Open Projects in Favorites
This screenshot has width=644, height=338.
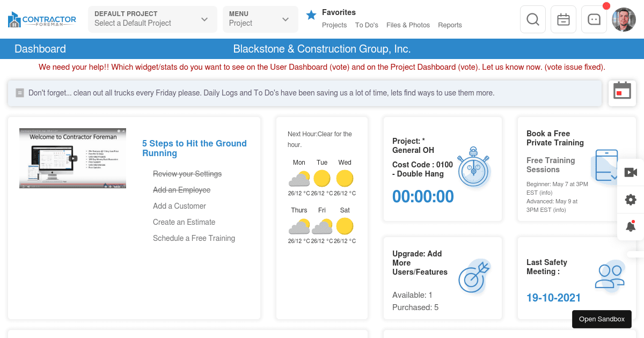[334, 25]
